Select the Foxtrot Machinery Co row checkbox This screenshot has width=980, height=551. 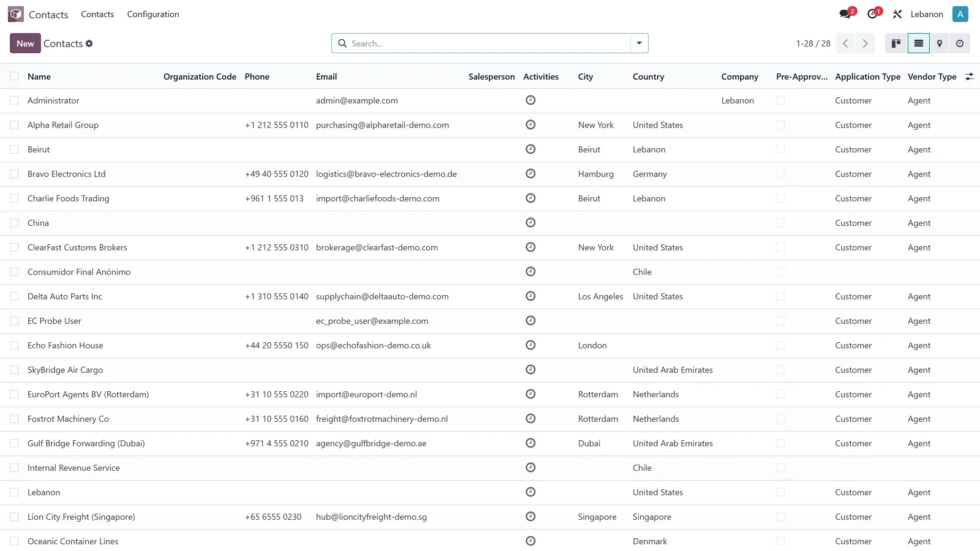pyautogui.click(x=14, y=419)
